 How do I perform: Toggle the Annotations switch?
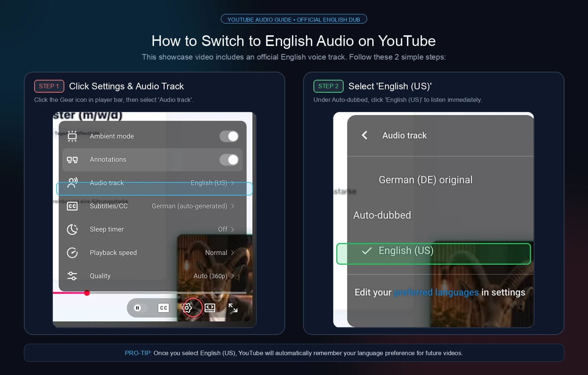(x=229, y=160)
